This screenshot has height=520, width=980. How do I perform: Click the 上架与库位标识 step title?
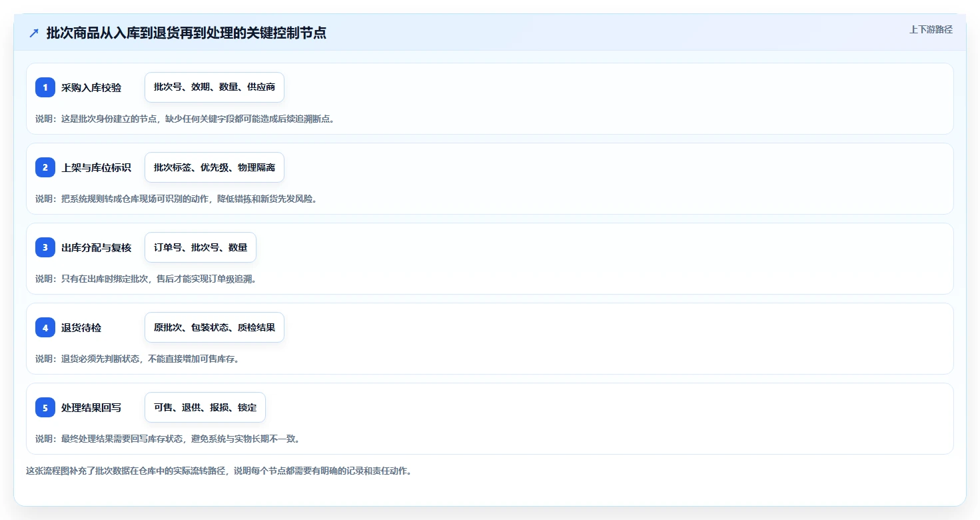[x=96, y=167]
